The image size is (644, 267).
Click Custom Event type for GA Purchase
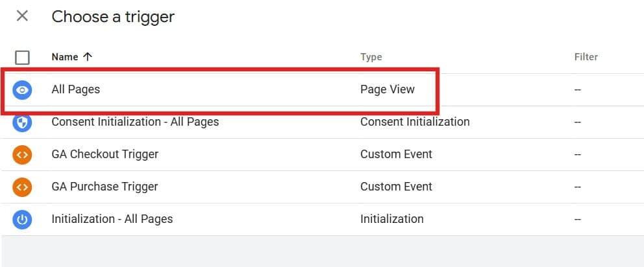tap(396, 187)
